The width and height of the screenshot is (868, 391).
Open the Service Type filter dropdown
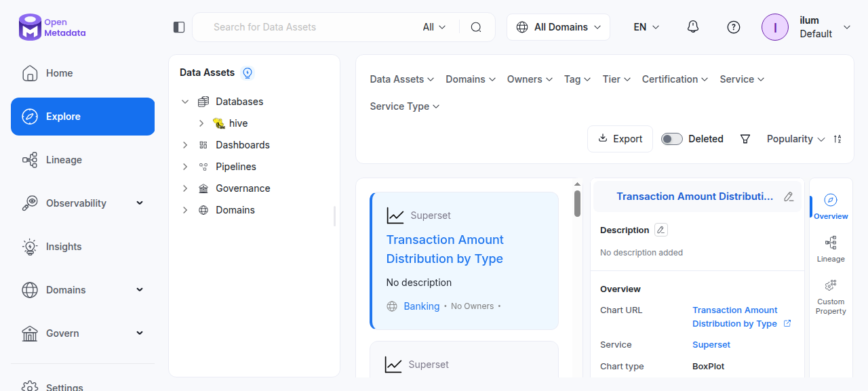pyautogui.click(x=405, y=106)
